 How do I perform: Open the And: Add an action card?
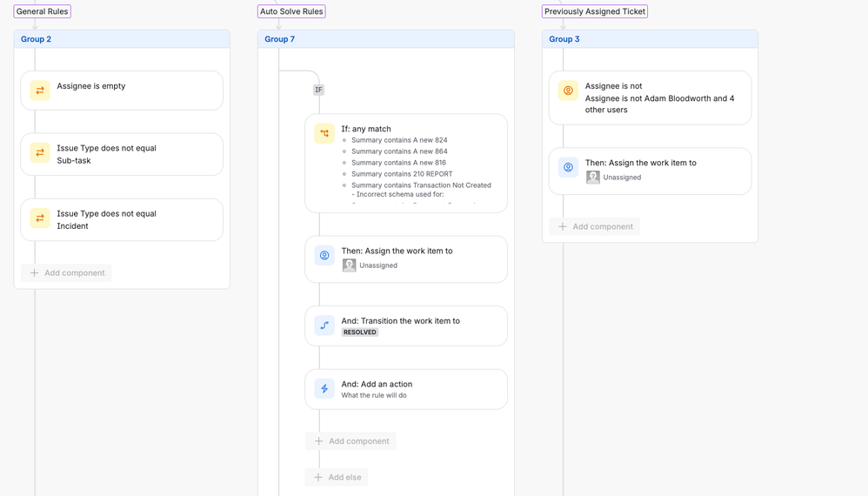pyautogui.click(x=406, y=389)
